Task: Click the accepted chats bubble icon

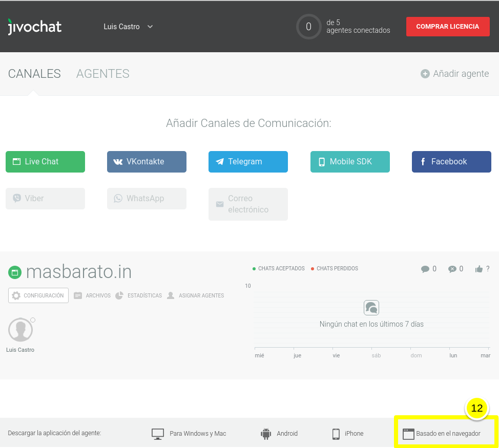Action: tap(425, 269)
